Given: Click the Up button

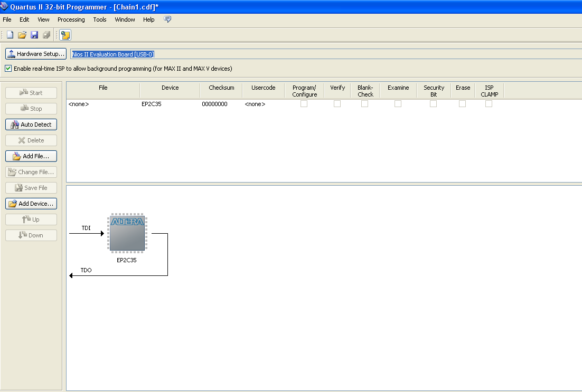Looking at the screenshot, I should 31,219.
